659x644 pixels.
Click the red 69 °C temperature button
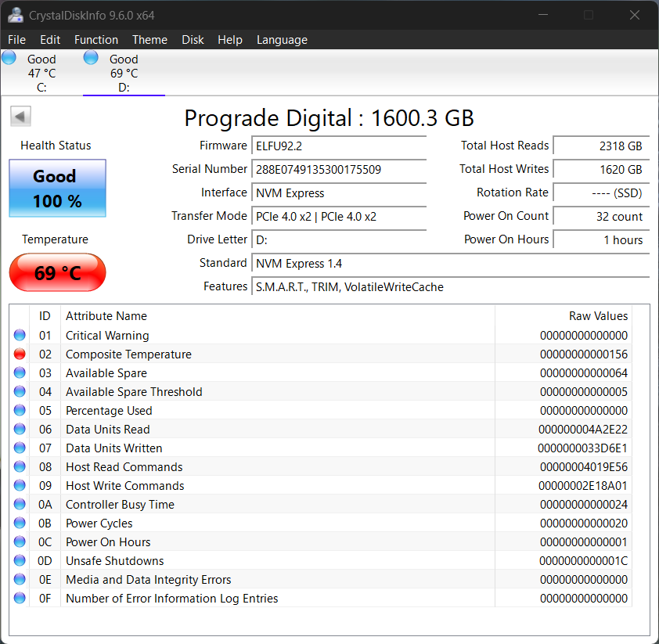(57, 273)
